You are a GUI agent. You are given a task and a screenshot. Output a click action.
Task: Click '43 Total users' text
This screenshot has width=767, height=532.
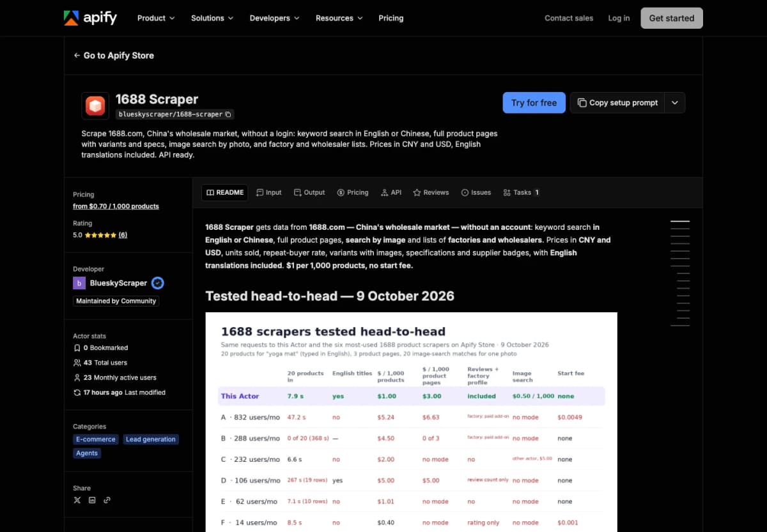[105, 363]
